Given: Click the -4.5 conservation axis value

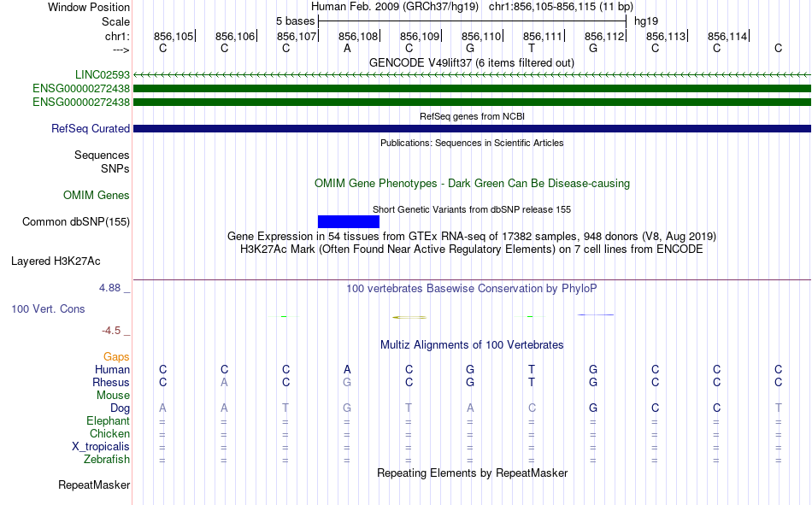Looking at the screenshot, I should coord(111,331).
